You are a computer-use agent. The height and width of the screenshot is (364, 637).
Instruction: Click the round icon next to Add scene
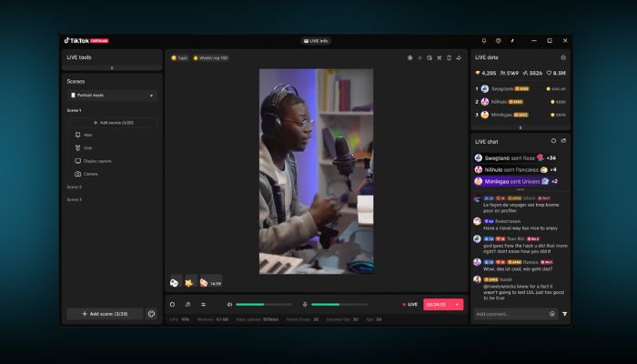151,313
